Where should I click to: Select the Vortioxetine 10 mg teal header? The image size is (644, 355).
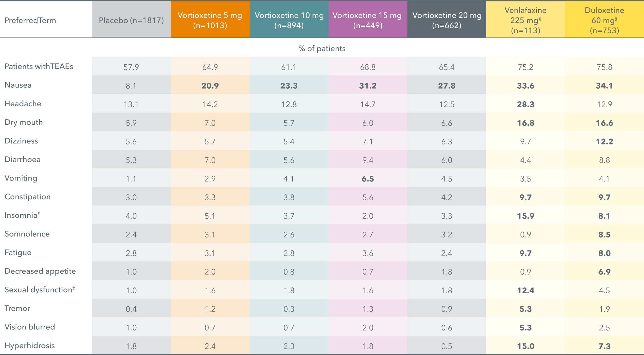point(289,20)
